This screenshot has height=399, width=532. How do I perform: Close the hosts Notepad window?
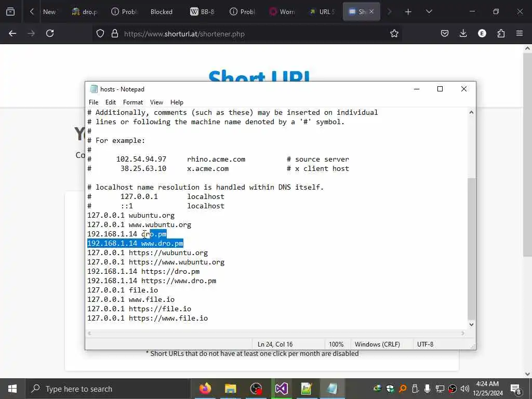464,89
